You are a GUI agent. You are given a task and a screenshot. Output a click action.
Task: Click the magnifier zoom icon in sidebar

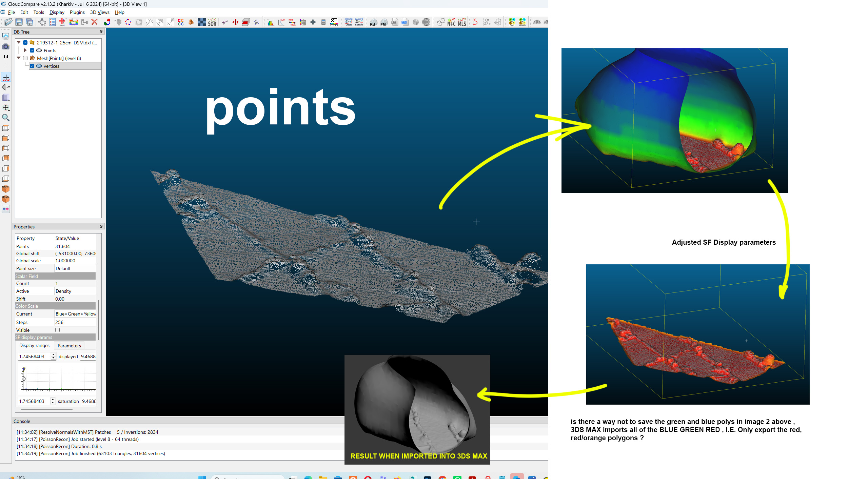(6, 118)
